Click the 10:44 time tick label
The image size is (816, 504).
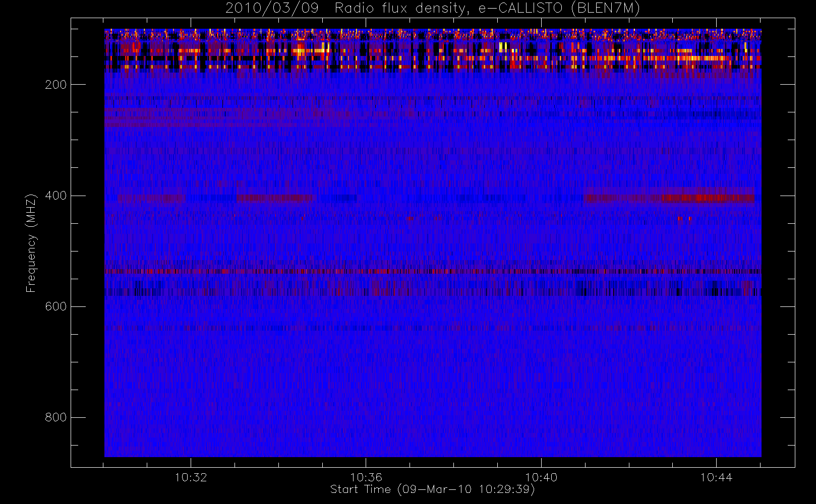(x=716, y=477)
